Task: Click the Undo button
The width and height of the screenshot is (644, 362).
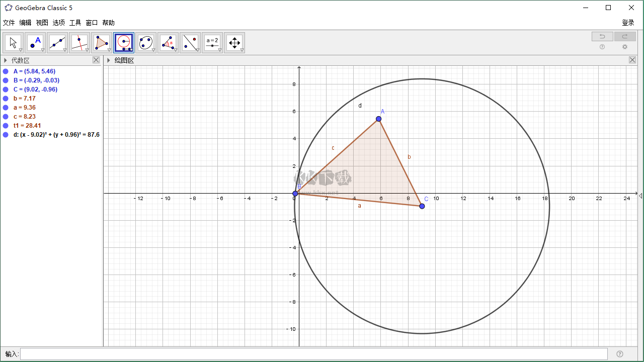Action: point(602,36)
